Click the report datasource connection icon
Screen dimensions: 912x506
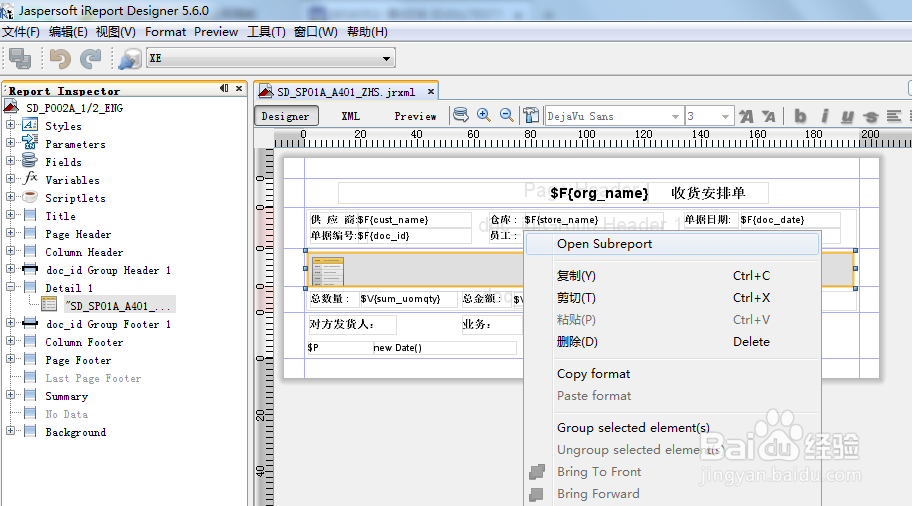pos(129,59)
